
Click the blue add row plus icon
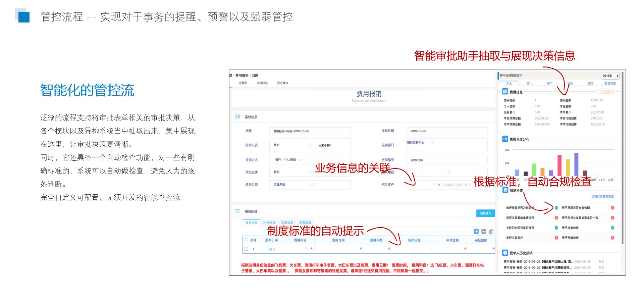[476, 231]
